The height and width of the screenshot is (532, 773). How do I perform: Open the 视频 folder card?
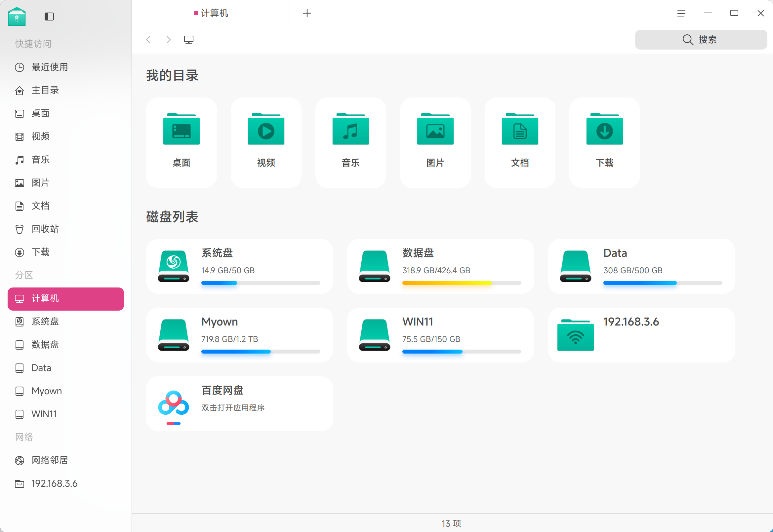(266, 143)
